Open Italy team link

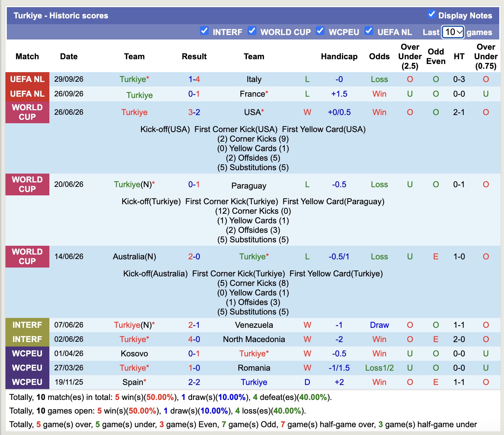[x=254, y=79]
